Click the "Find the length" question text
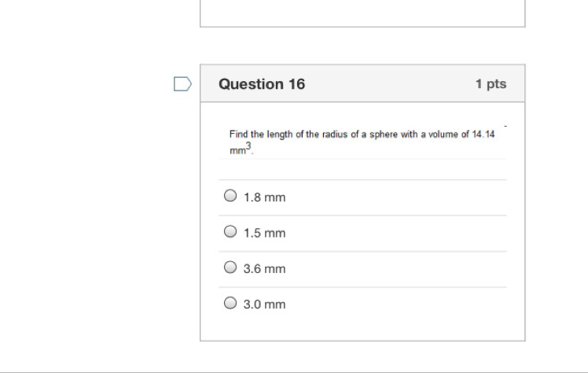 pyautogui.click(x=259, y=135)
